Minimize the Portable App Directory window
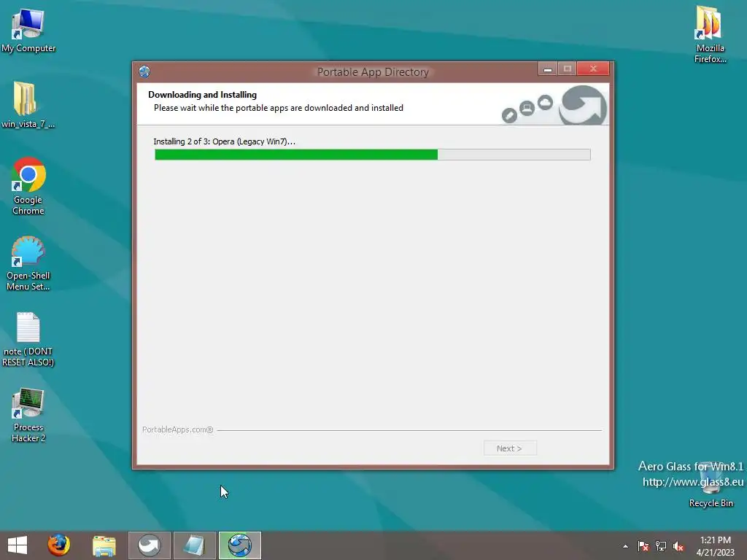 548,69
